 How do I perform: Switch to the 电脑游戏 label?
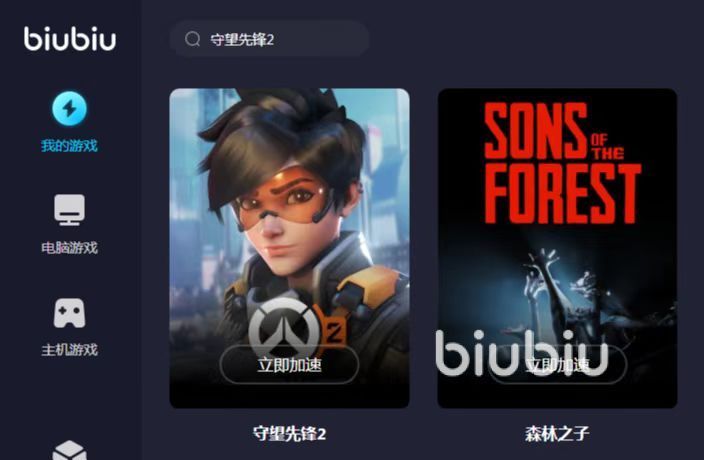[x=69, y=247]
